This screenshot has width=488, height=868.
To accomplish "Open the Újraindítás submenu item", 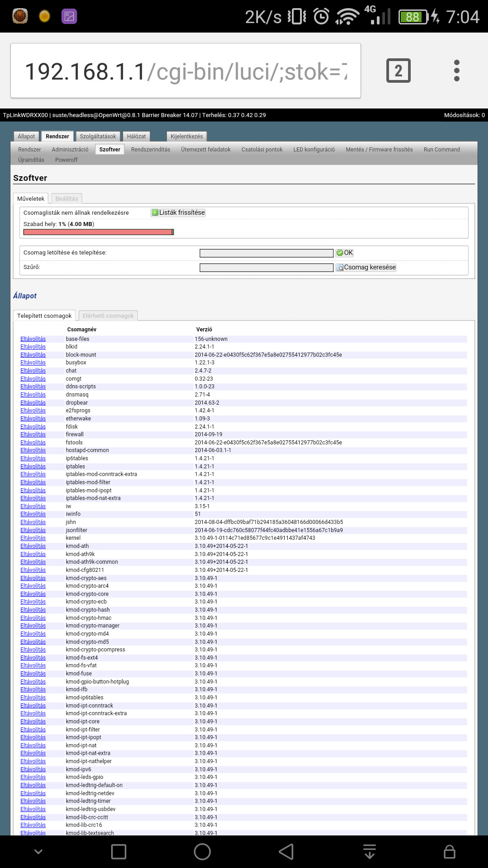I will click(31, 160).
